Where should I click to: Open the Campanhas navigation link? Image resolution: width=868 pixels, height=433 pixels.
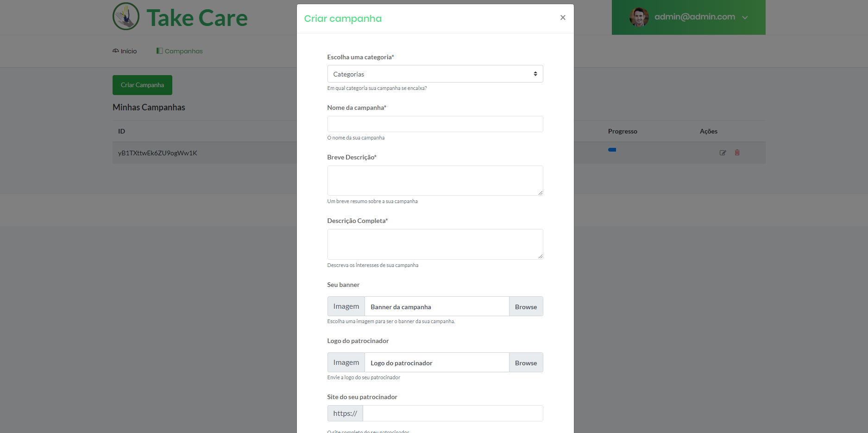coord(180,51)
